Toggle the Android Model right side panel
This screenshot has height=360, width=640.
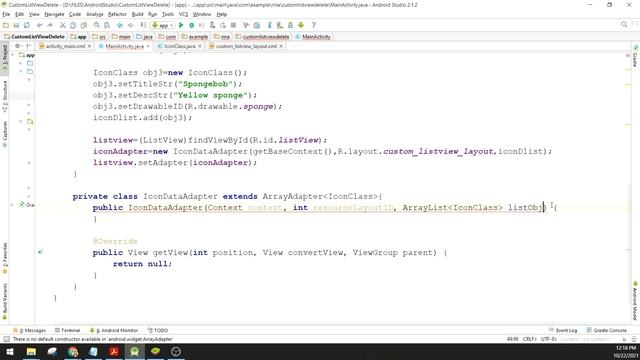click(x=635, y=301)
